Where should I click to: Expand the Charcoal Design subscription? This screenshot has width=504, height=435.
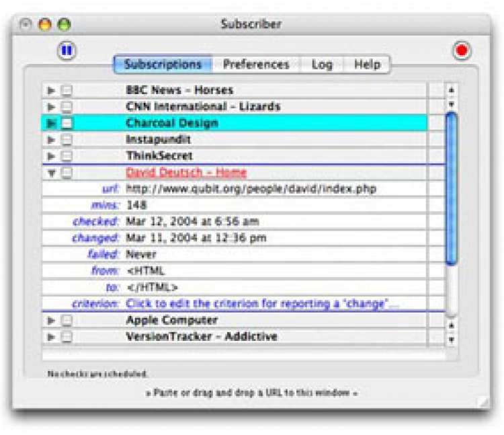click(51, 123)
